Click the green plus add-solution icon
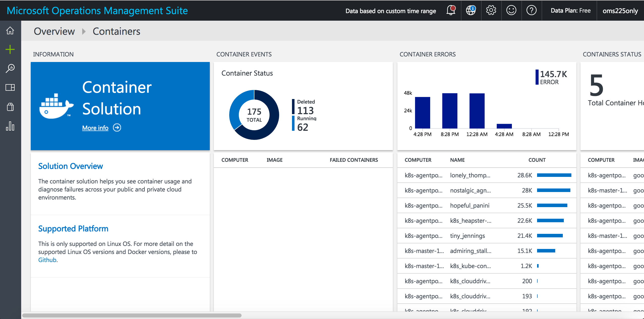 click(10, 49)
